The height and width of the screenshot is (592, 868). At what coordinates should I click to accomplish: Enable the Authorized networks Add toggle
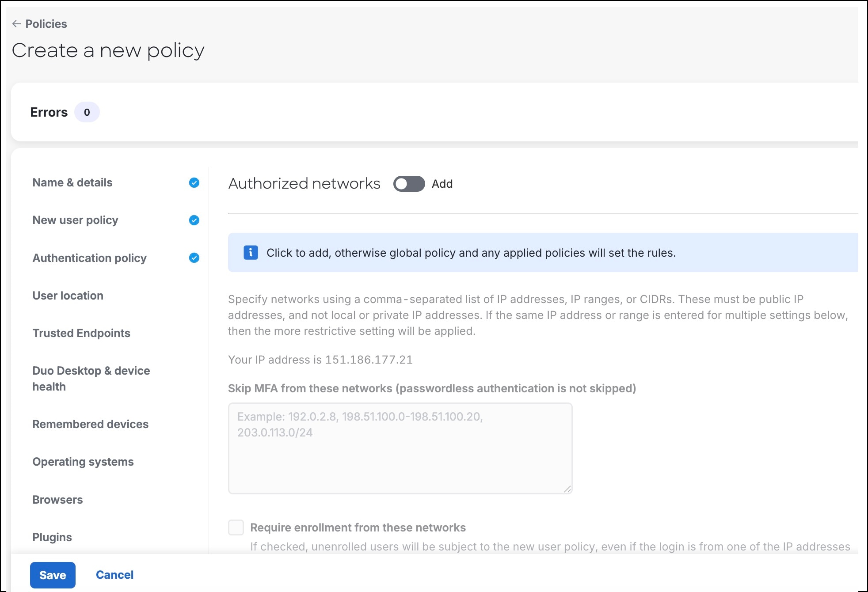[409, 184]
